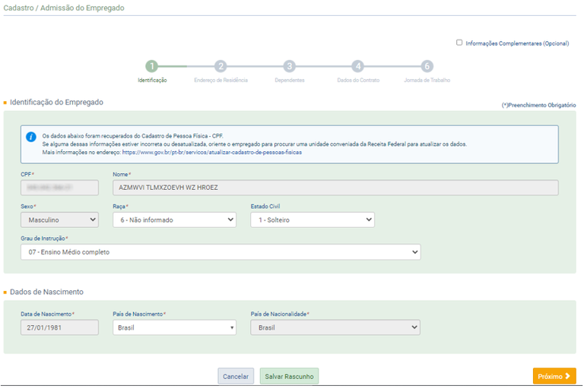The height and width of the screenshot is (392, 584).
Task: Click the Cancelar button
Action: [236, 376]
